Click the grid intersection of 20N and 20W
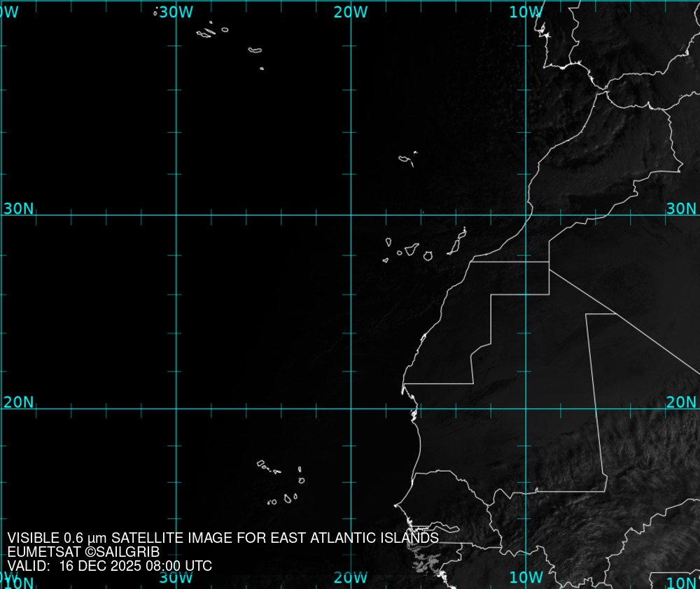Viewport: 700px width, 589px height. (351, 409)
